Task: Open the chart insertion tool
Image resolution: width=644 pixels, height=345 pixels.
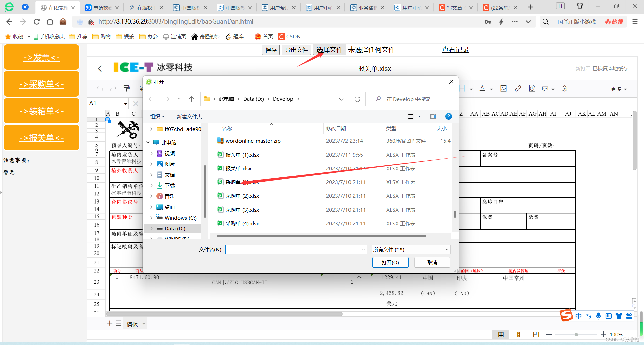Action: click(x=532, y=89)
